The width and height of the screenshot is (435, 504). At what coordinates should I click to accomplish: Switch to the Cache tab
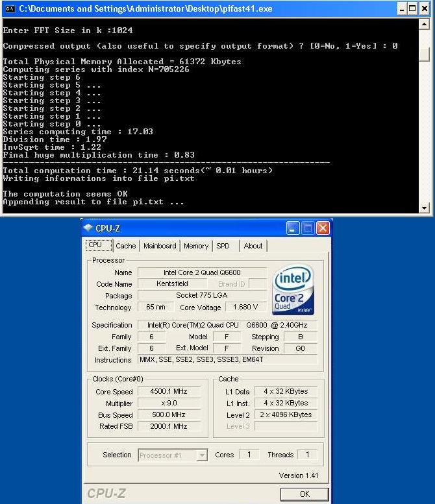pos(126,246)
